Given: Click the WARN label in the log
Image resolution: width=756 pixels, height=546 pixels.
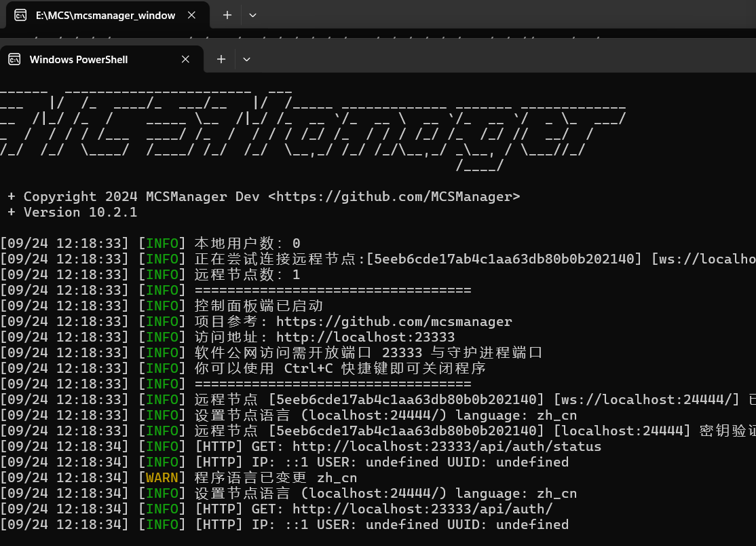Looking at the screenshot, I should (162, 478).
